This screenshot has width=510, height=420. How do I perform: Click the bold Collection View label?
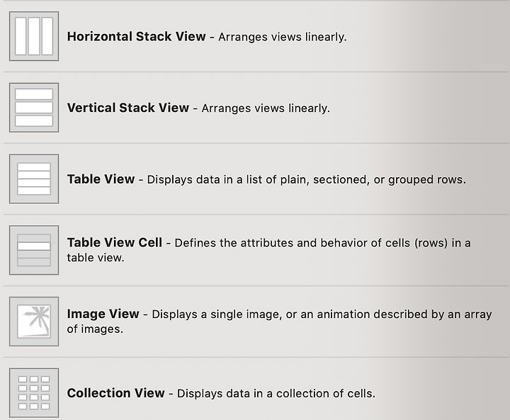[115, 393]
